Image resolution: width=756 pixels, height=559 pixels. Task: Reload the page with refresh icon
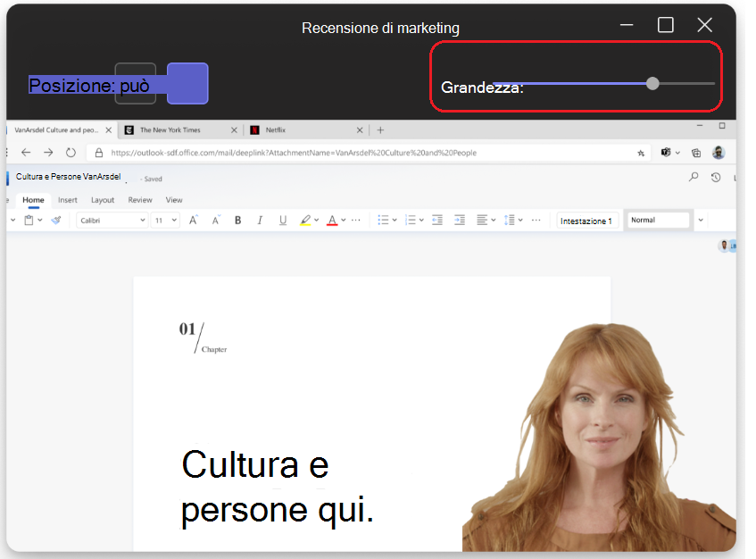click(x=71, y=153)
